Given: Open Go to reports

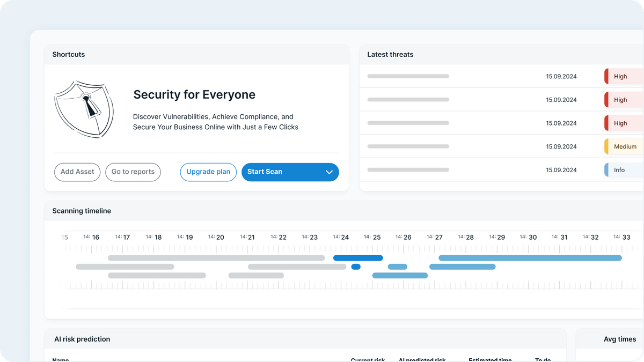Looking at the screenshot, I should 133,172.
